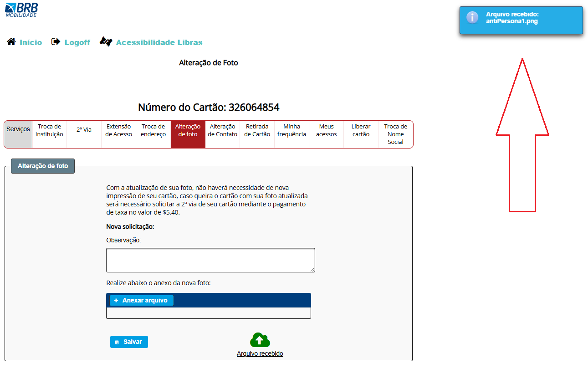Select the Troca de instituição tab
The width and height of the screenshot is (588, 374).
coord(50,134)
